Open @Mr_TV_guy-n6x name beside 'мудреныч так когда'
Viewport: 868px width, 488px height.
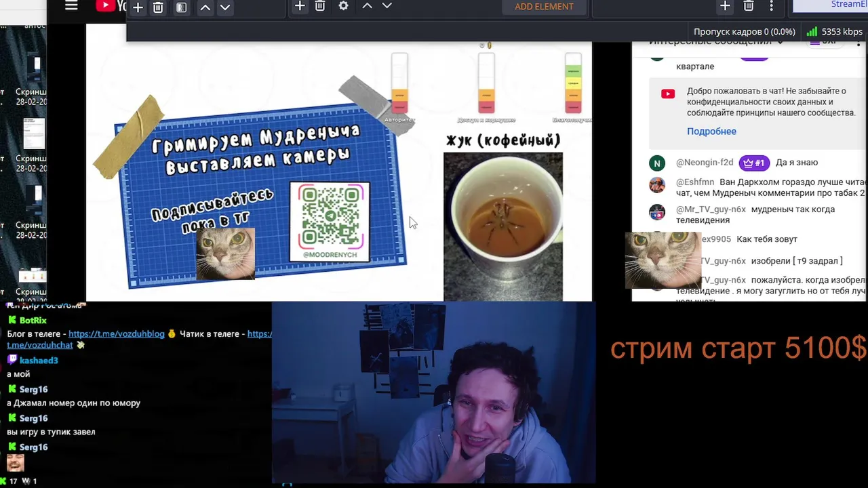[711, 209]
